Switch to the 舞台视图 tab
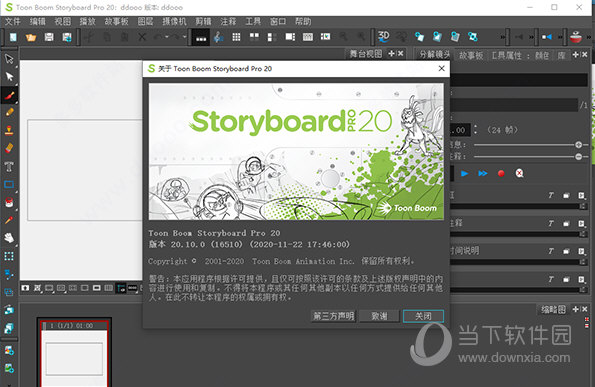The width and height of the screenshot is (595, 387). (365, 54)
